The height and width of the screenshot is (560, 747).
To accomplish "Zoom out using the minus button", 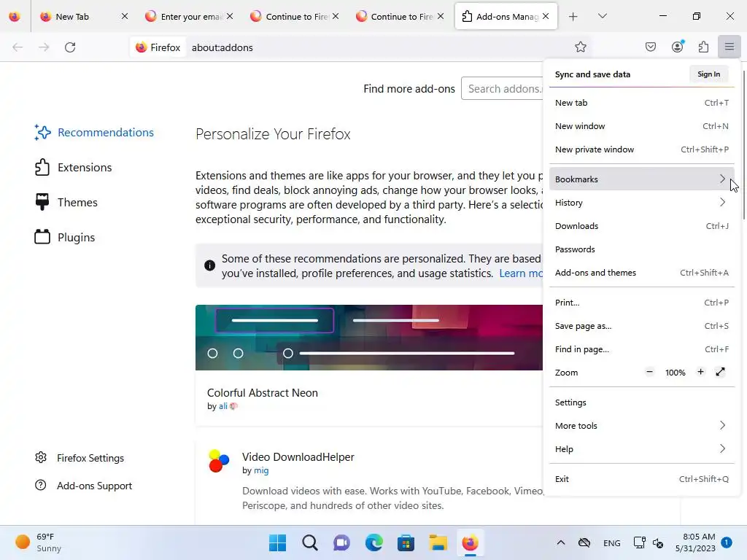I will pyautogui.click(x=649, y=372).
